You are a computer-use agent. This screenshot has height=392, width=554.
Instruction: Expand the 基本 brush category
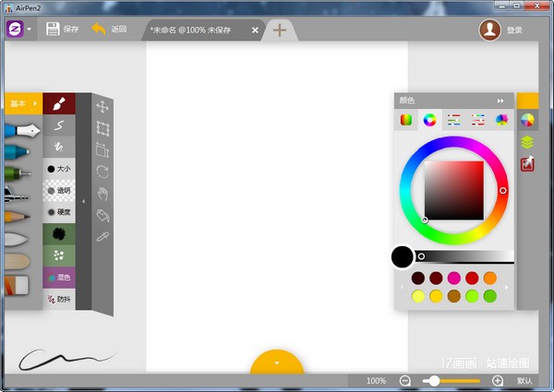[x=22, y=103]
